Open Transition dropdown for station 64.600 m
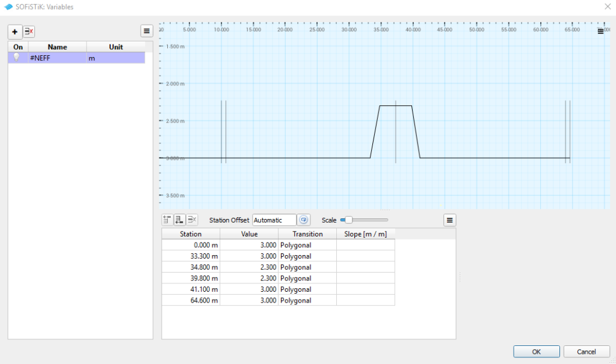This screenshot has width=616, height=364. click(307, 300)
